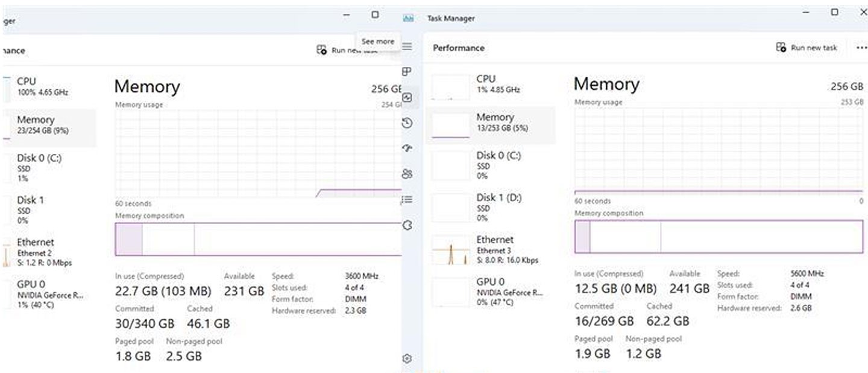Viewport: 868px width, 373px height.
Task: Open the Processes page icon
Action: (407, 71)
